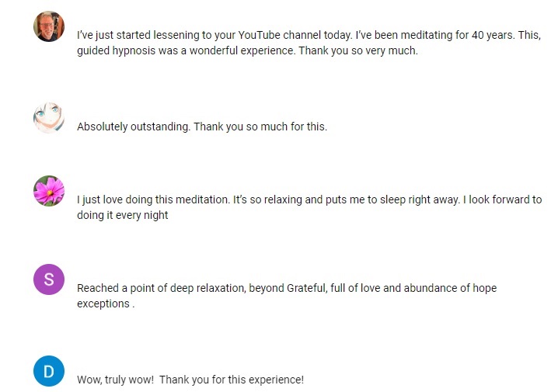Screen dimensions: 551x392
Task: Click the blue 'D' avatar circle
Action: point(49,371)
